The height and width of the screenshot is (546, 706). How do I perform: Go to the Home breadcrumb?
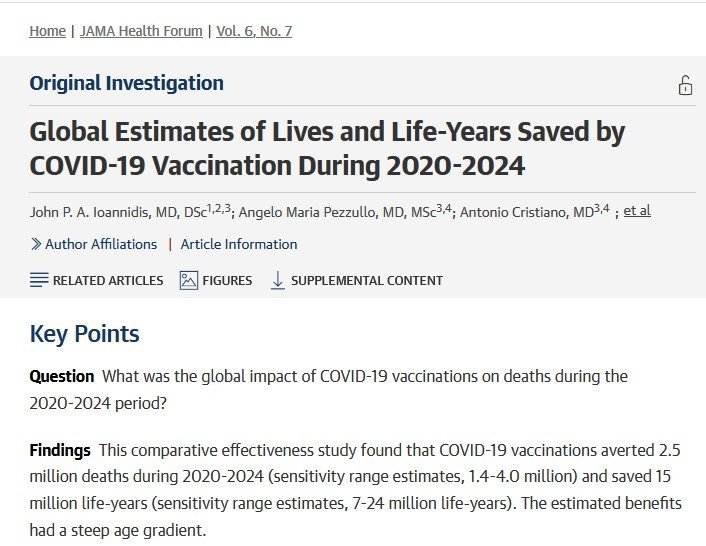[47, 31]
